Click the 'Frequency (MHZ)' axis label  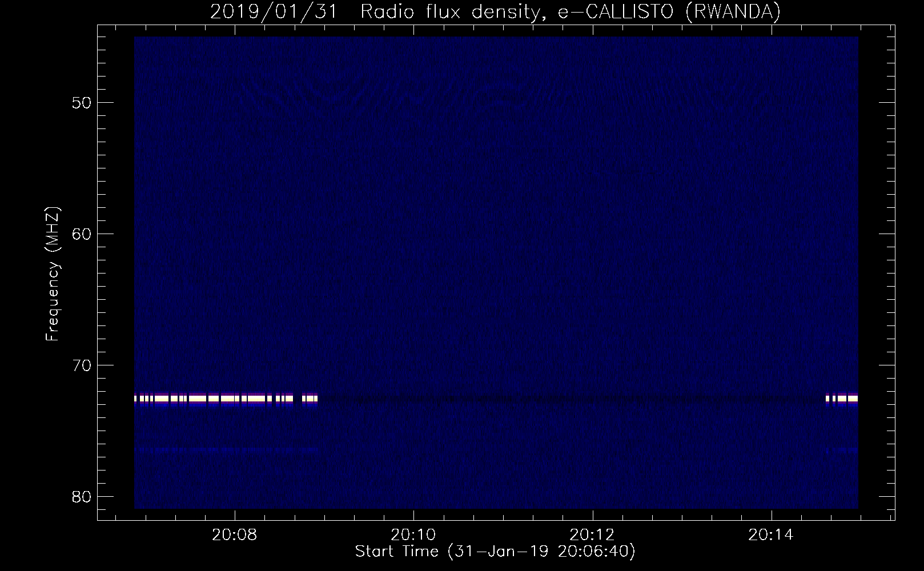coord(53,274)
